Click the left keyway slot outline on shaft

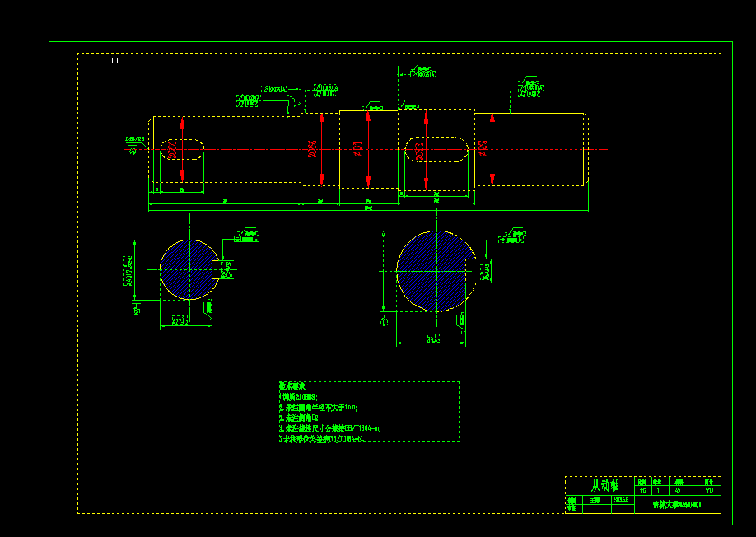point(182,149)
